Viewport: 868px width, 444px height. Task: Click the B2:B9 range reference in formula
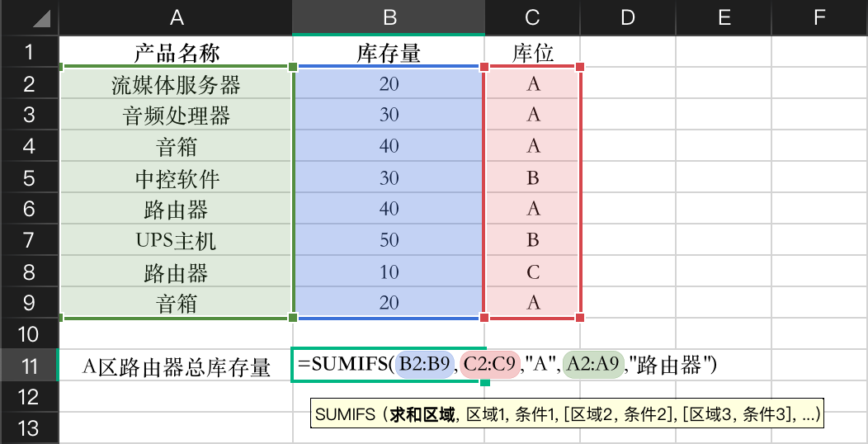pyautogui.click(x=424, y=364)
